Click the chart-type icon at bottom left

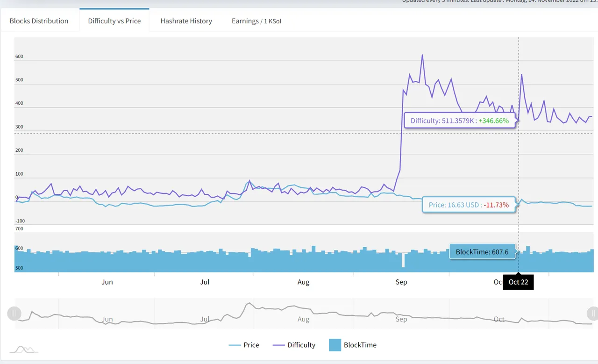(x=23, y=349)
